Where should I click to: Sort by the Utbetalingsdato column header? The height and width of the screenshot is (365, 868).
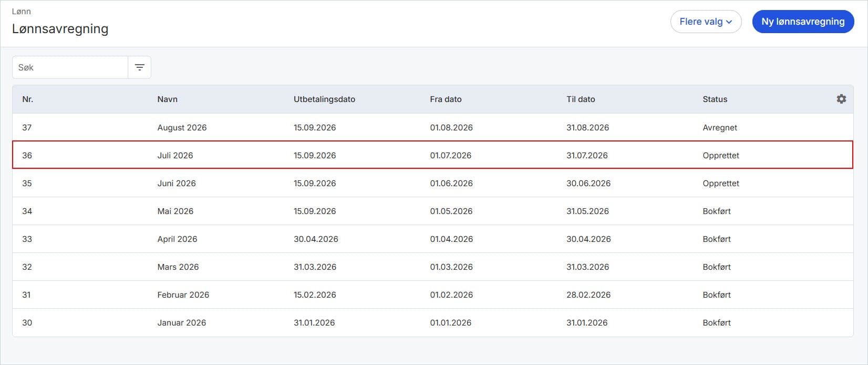pos(324,99)
